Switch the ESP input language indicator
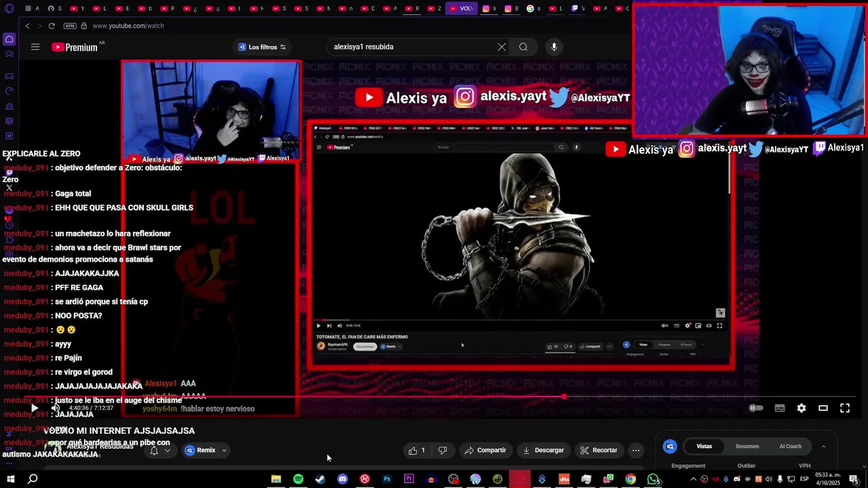 pos(804,479)
